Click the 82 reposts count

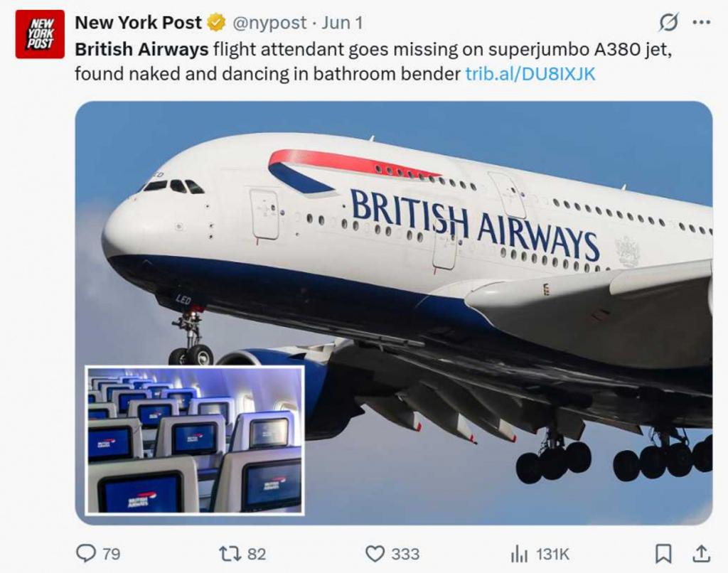[256, 554]
